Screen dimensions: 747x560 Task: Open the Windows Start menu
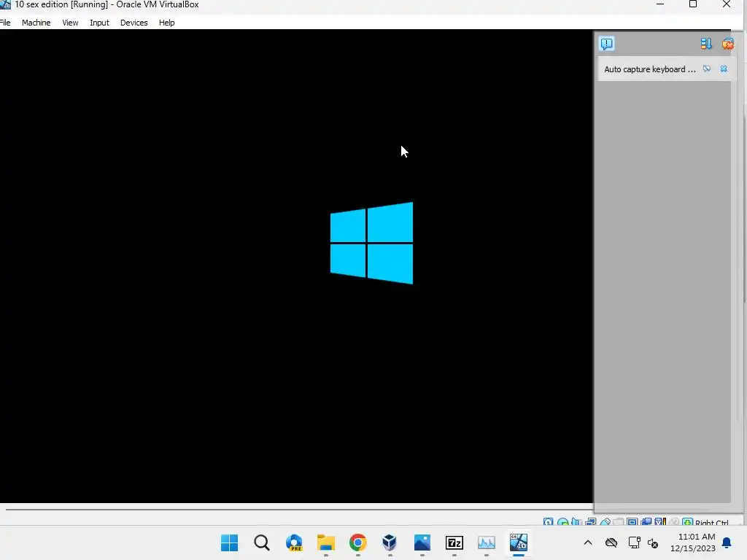[x=230, y=542]
